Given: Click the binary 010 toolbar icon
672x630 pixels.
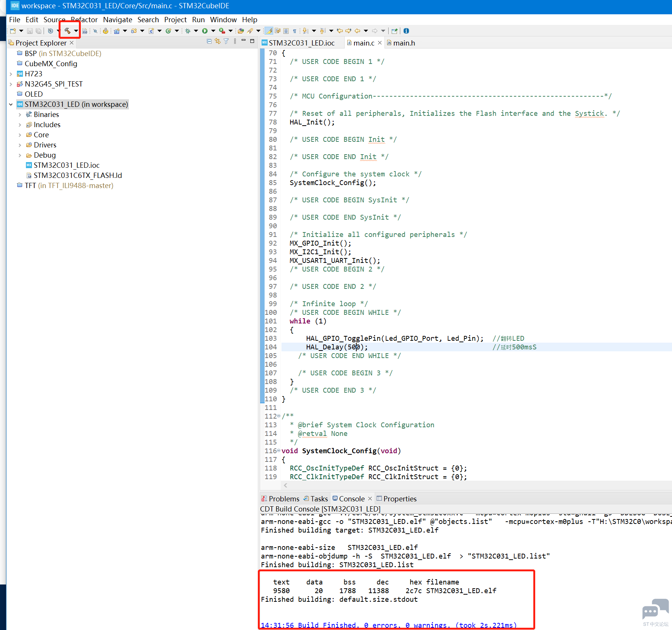Looking at the screenshot, I should click(85, 31).
